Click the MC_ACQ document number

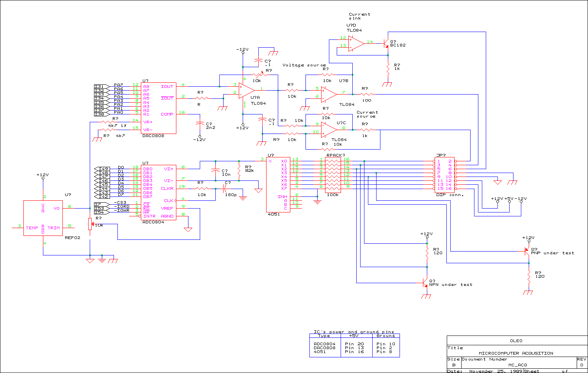coord(517,365)
